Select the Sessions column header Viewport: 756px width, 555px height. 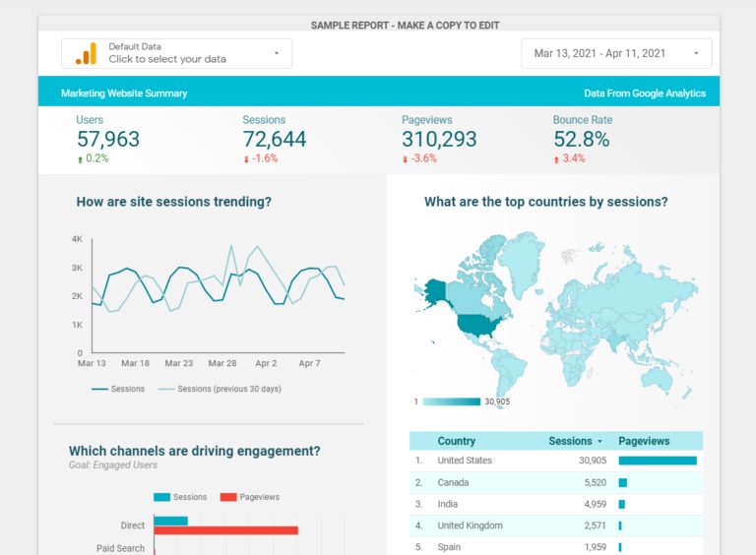(570, 441)
